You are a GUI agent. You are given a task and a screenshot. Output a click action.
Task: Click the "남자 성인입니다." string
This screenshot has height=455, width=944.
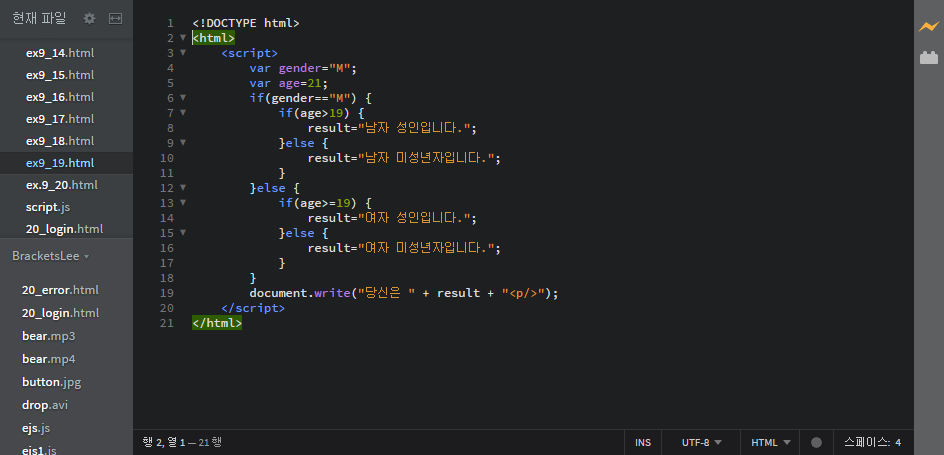[414, 128]
